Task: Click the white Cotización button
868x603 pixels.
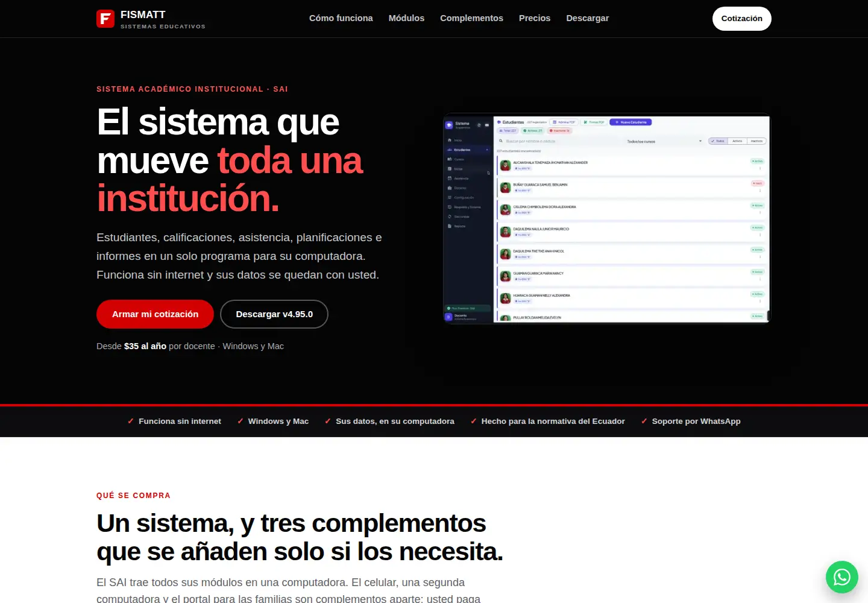Action: coord(742,19)
